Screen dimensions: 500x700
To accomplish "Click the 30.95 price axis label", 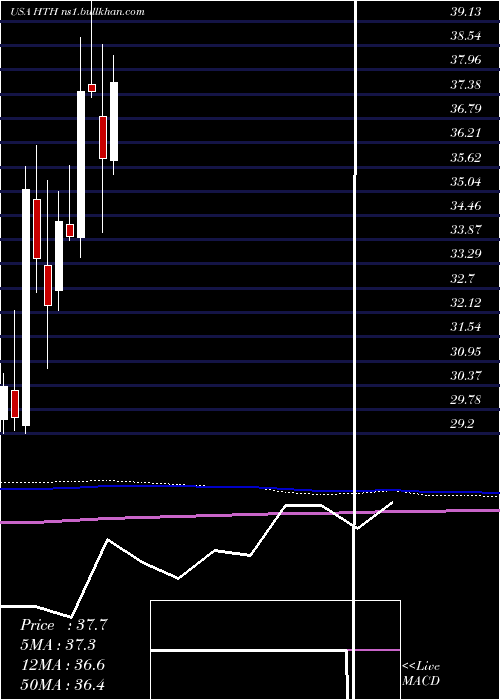I will click(466, 351).
